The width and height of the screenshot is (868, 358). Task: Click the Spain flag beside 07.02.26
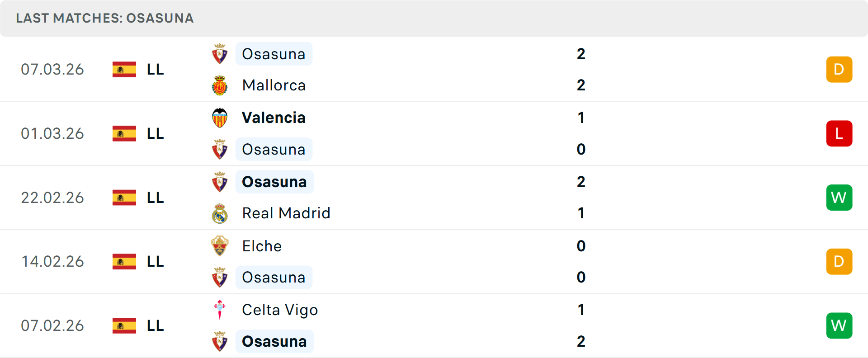(124, 325)
